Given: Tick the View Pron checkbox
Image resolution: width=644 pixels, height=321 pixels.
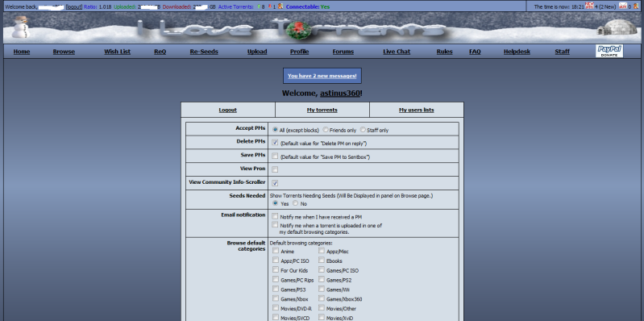Looking at the screenshot, I should 275,169.
